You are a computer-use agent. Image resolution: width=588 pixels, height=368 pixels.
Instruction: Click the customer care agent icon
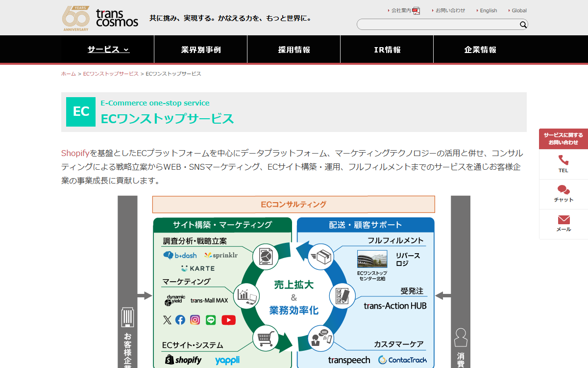tap(321, 338)
